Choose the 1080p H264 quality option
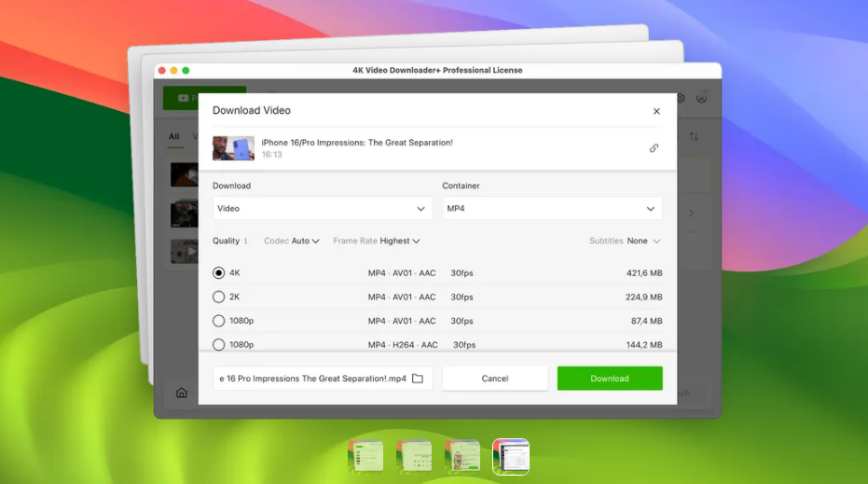 point(219,344)
